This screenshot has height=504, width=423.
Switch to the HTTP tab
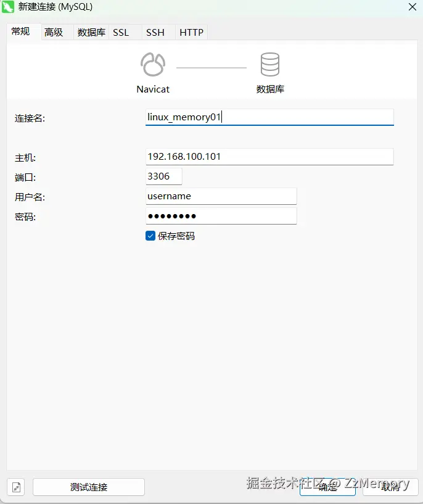click(x=191, y=32)
